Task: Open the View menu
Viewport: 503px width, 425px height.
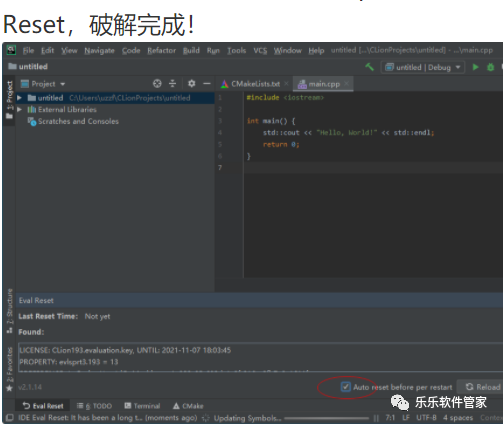Action: click(x=69, y=50)
